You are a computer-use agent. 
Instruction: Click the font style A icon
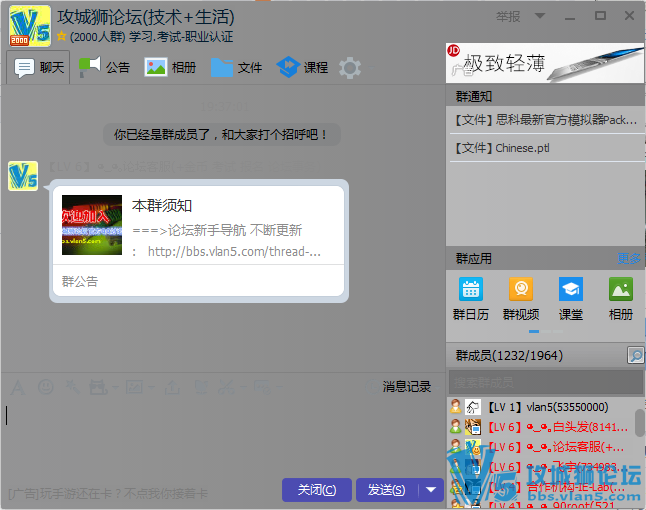coord(17,386)
